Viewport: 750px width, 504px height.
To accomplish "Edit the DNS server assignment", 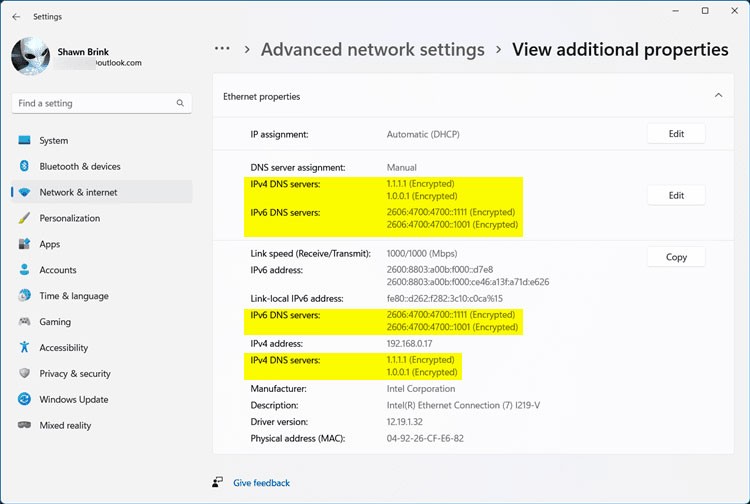I will point(676,196).
